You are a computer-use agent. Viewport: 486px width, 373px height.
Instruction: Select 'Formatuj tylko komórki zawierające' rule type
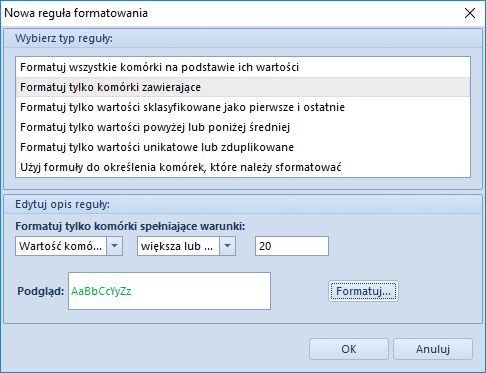(x=243, y=87)
